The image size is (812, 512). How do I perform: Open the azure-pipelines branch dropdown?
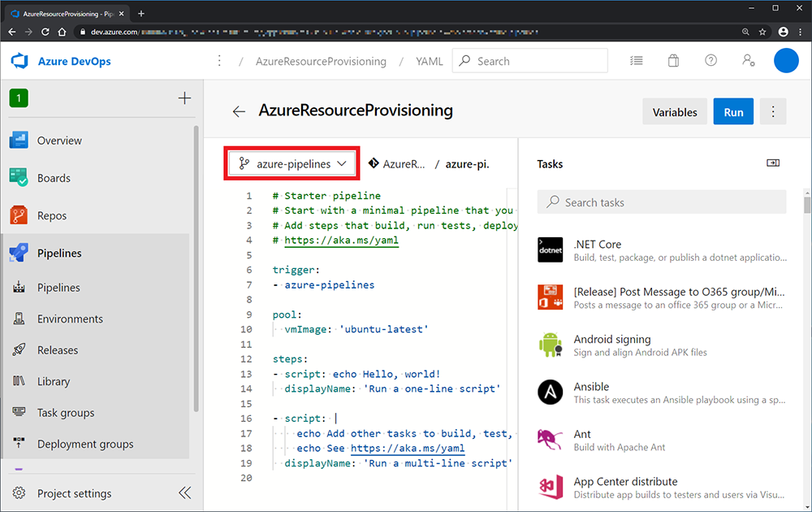[x=292, y=163]
